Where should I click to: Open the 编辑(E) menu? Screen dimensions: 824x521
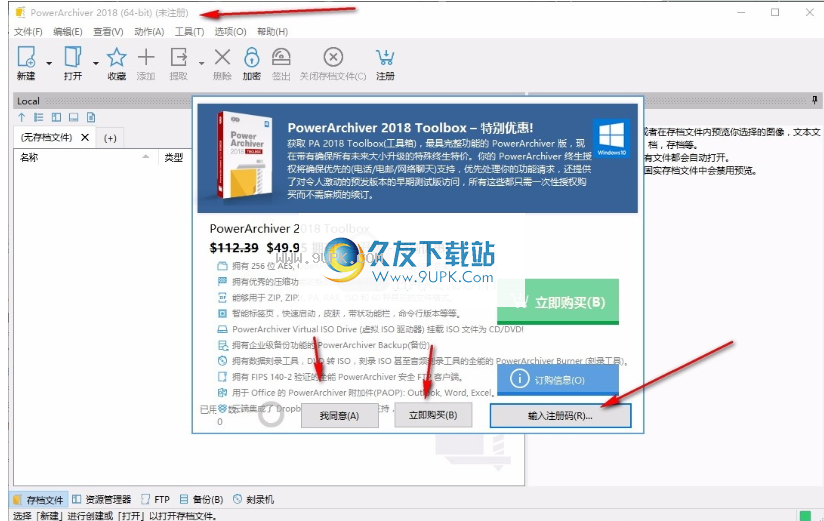68,32
